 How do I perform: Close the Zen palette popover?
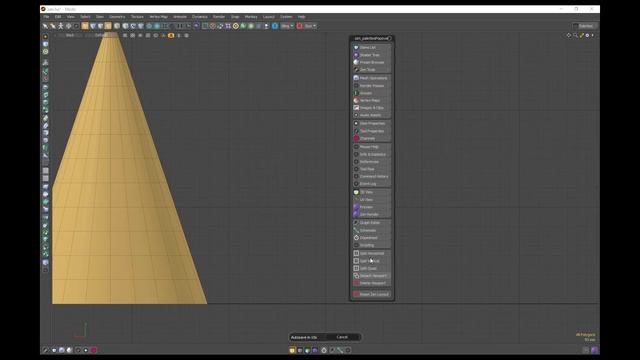click(x=389, y=38)
